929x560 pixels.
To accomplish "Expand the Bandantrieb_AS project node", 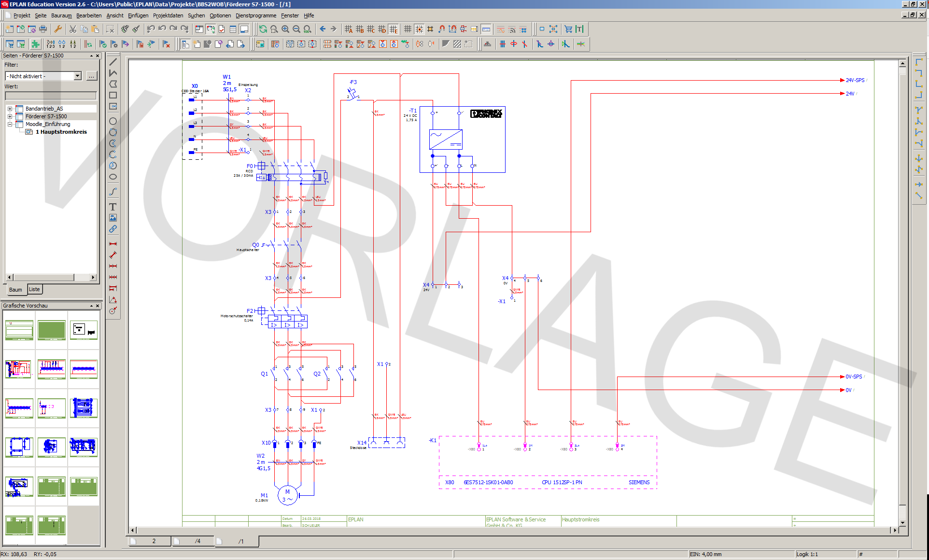I will coord(10,109).
